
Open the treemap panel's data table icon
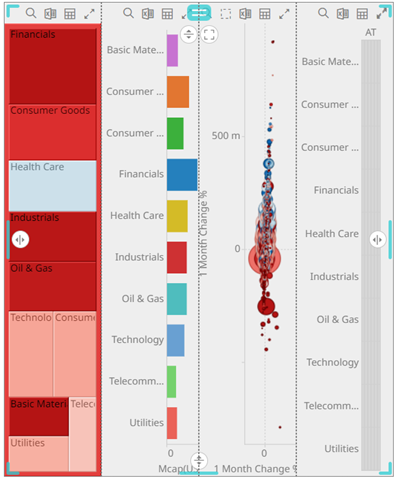[x=70, y=14]
